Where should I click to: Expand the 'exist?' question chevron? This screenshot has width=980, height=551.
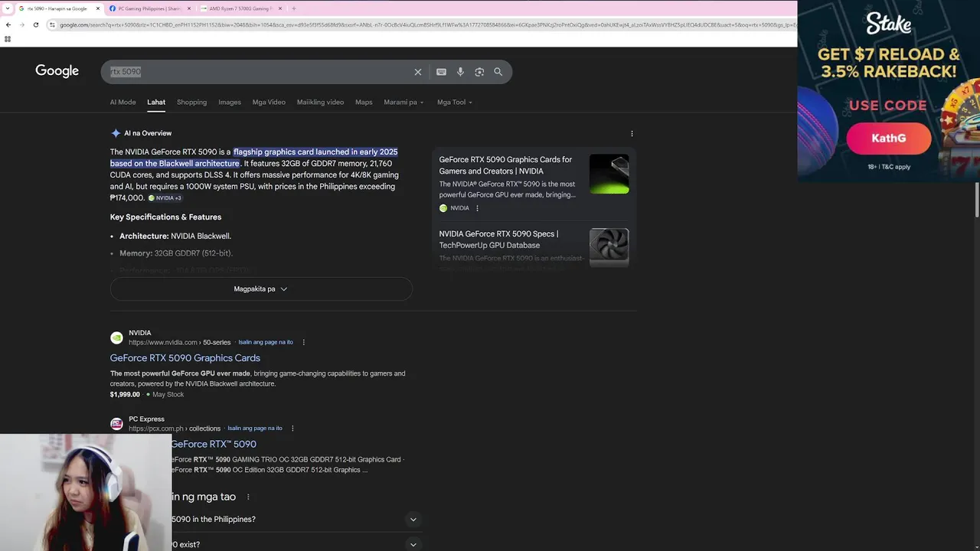[x=413, y=544]
